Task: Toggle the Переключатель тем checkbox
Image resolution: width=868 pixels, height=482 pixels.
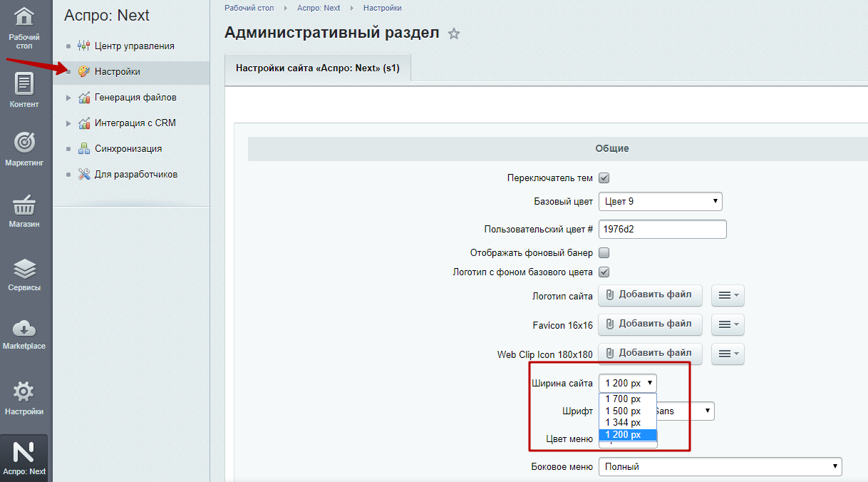Action: pyautogui.click(x=604, y=178)
